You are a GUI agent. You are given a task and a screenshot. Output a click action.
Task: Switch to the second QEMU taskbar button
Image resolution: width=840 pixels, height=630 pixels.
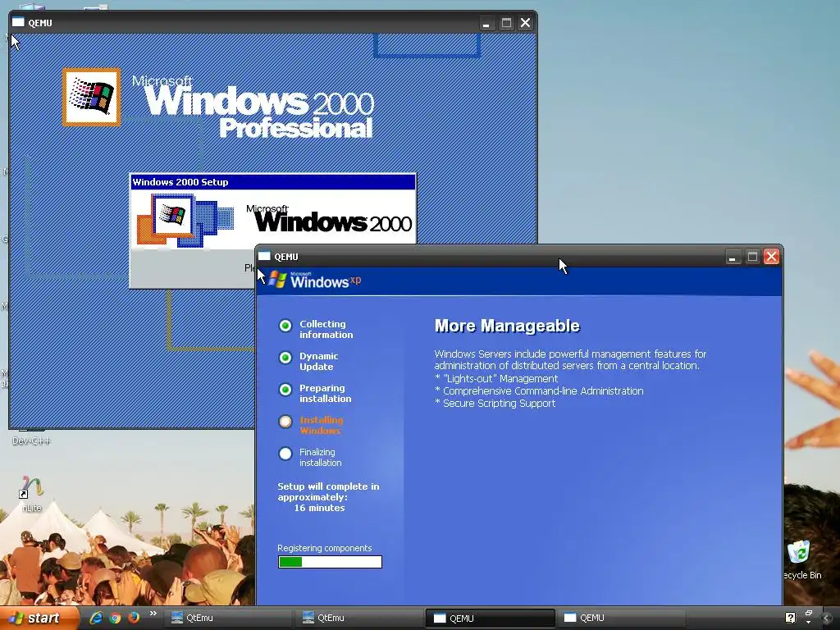(x=620, y=618)
